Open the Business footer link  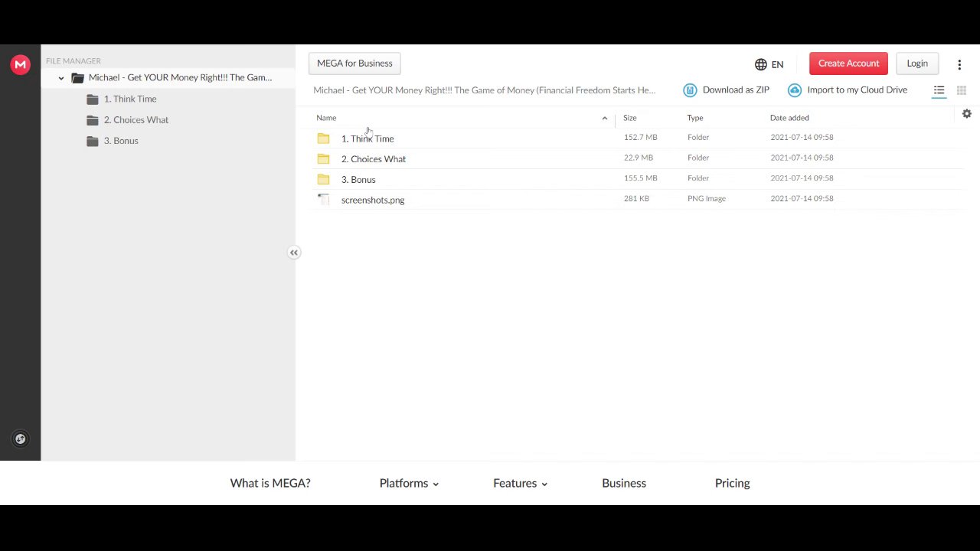click(624, 483)
